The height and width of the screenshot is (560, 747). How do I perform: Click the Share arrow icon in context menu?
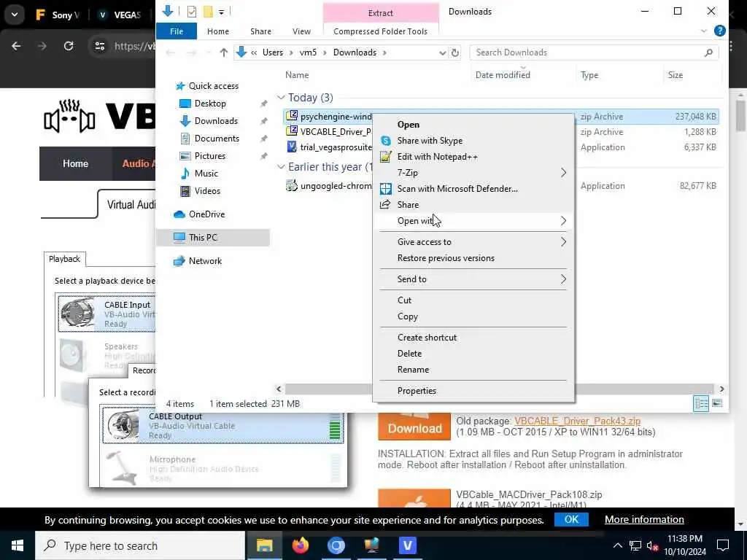click(x=385, y=205)
